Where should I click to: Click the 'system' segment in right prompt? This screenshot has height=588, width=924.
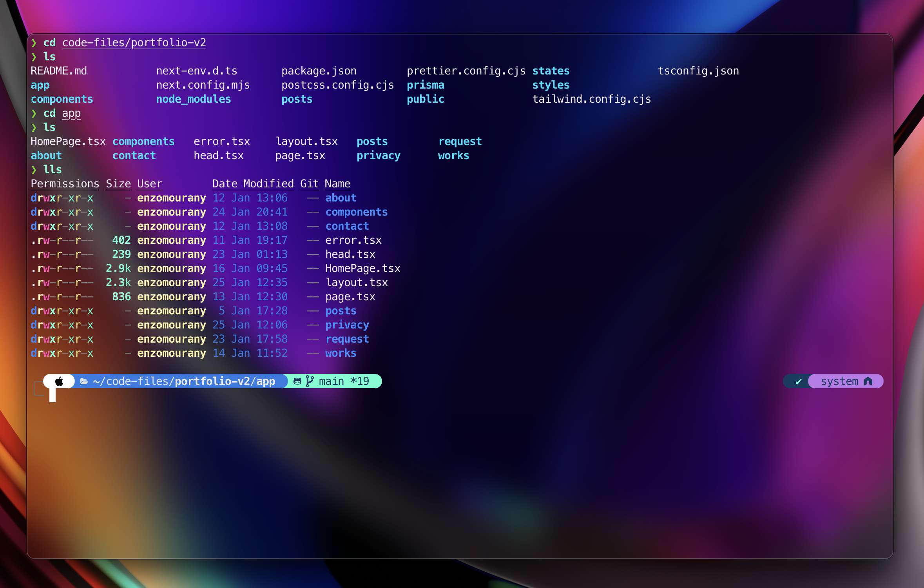[x=839, y=381]
